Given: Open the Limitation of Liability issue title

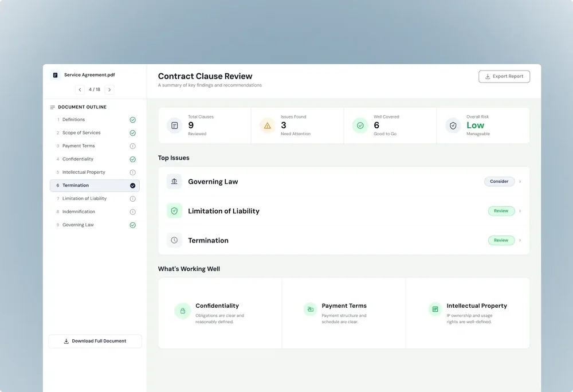Looking at the screenshot, I should (223, 211).
